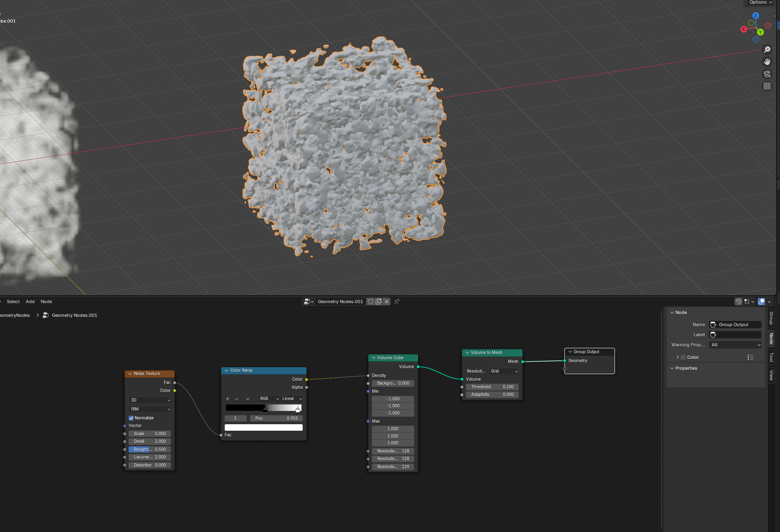Toggle camera view icon in viewport

coord(767,74)
